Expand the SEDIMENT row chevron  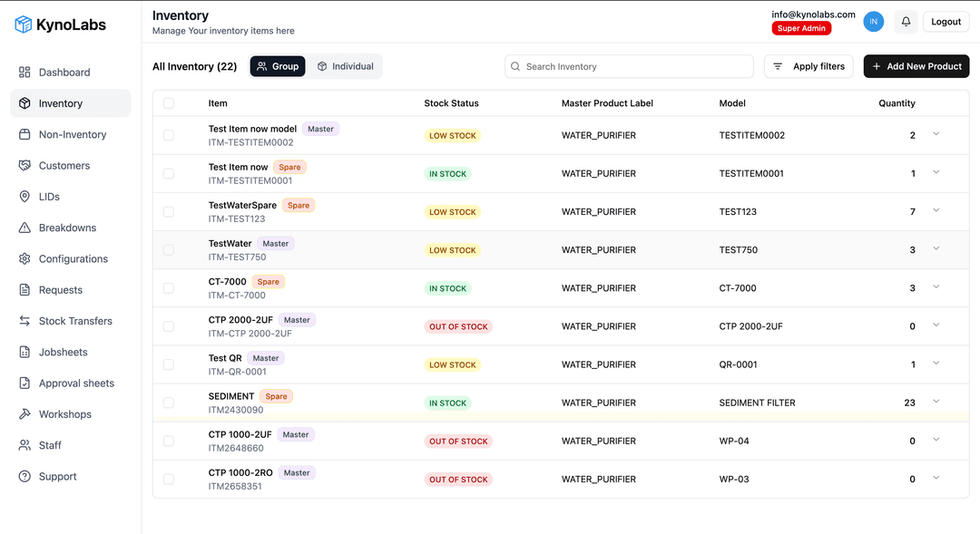pyautogui.click(x=936, y=402)
